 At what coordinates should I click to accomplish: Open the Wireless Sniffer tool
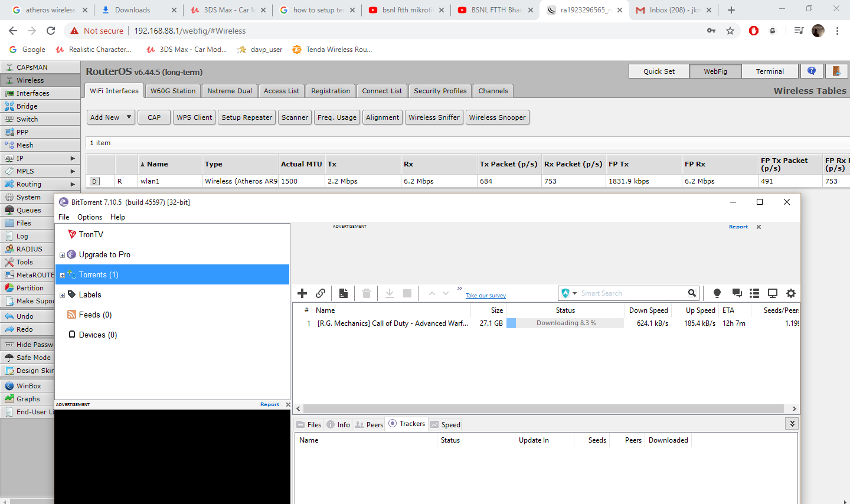click(x=434, y=117)
